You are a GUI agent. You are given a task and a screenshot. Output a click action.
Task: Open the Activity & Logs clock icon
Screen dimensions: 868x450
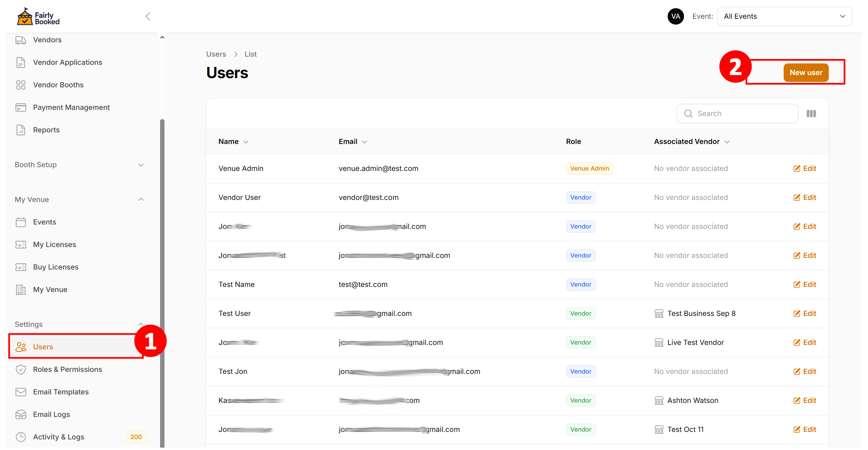tap(20, 437)
